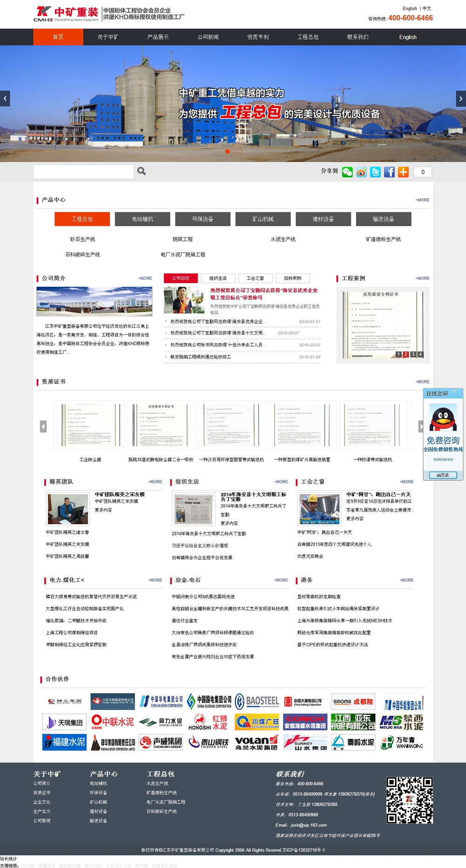Click the search magnifier icon
Screen dimensions: 466x868
pyautogui.click(x=142, y=171)
